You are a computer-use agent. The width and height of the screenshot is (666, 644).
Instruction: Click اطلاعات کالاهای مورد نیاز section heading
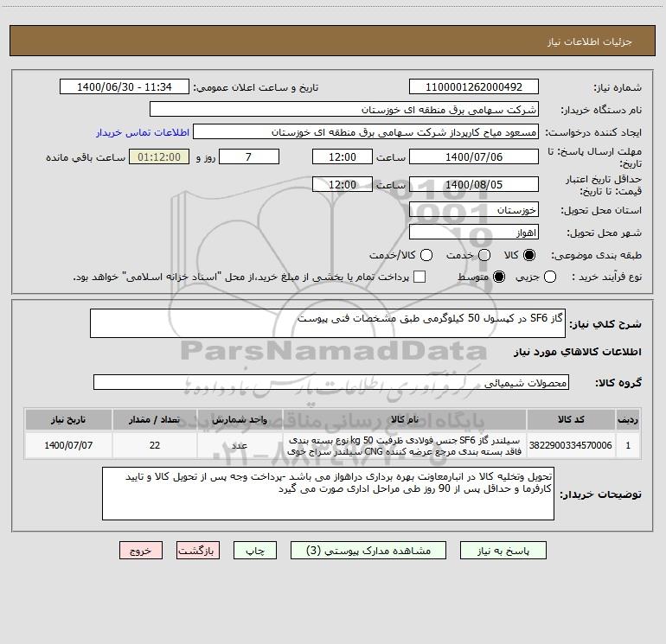577,352
